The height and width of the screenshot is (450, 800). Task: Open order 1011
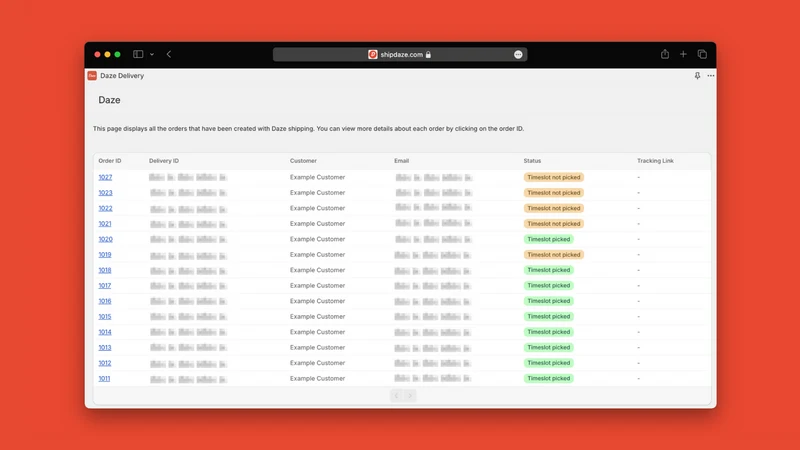104,379
